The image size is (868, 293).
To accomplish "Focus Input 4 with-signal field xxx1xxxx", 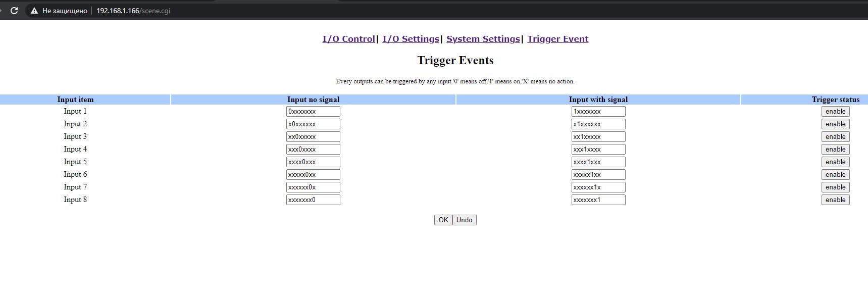I will pos(598,149).
